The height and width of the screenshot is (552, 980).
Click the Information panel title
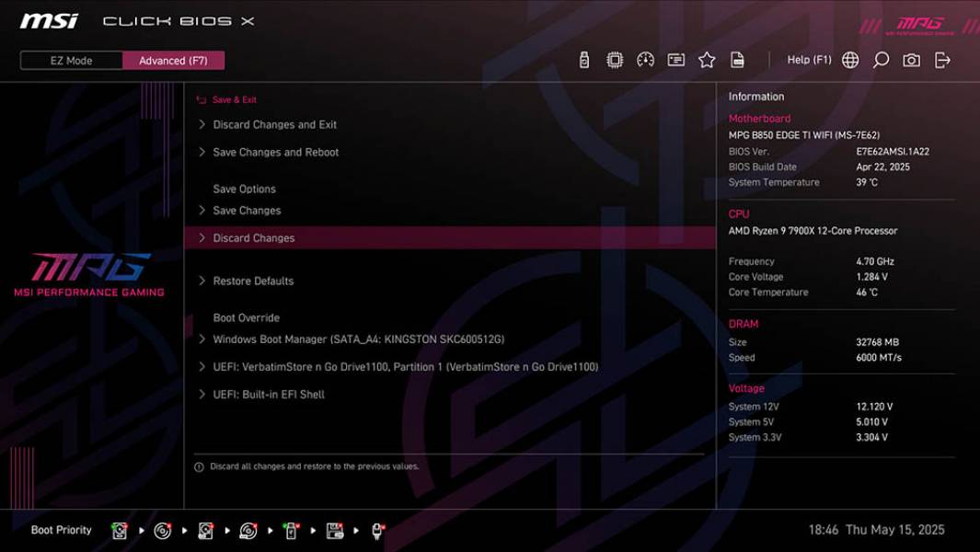pos(755,97)
